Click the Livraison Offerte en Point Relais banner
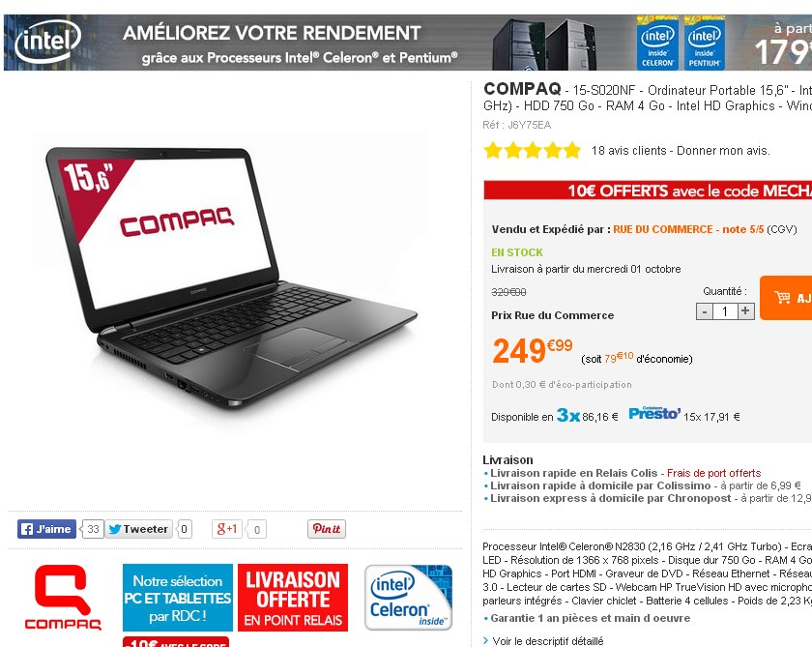 [293, 598]
